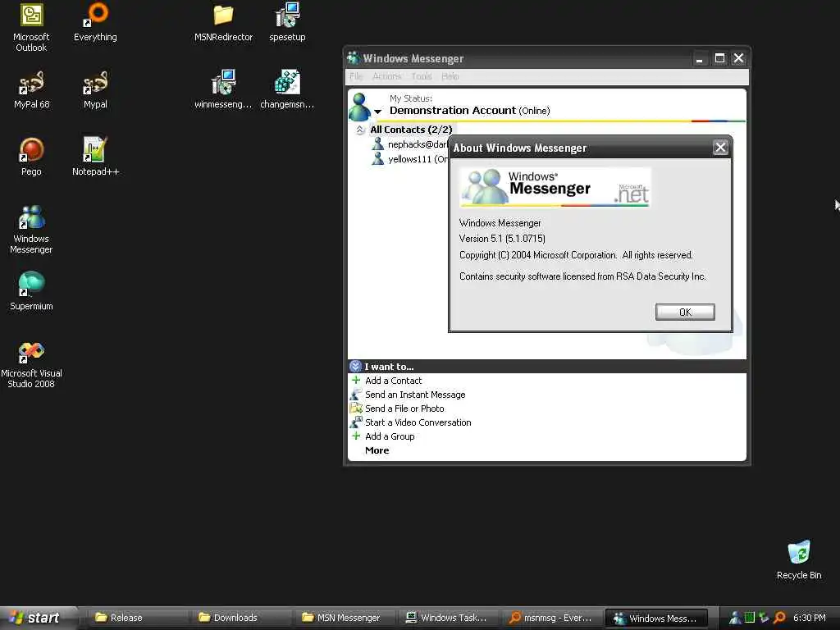
Task: Select the nephacks contact
Action: click(x=409, y=144)
